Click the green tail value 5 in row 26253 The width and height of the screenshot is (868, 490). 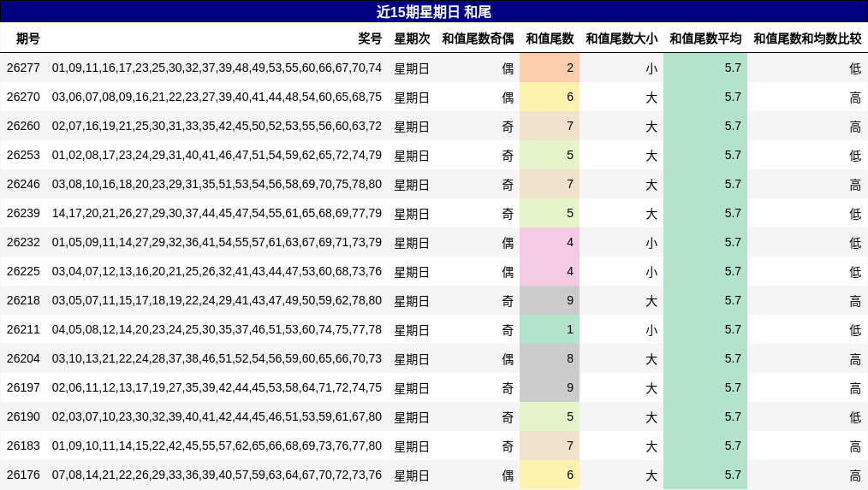pos(550,156)
